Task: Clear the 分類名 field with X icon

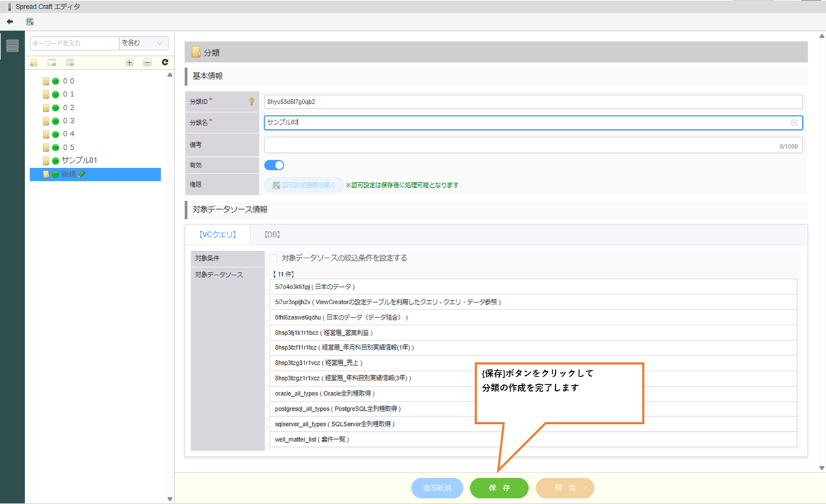Action: pos(794,123)
